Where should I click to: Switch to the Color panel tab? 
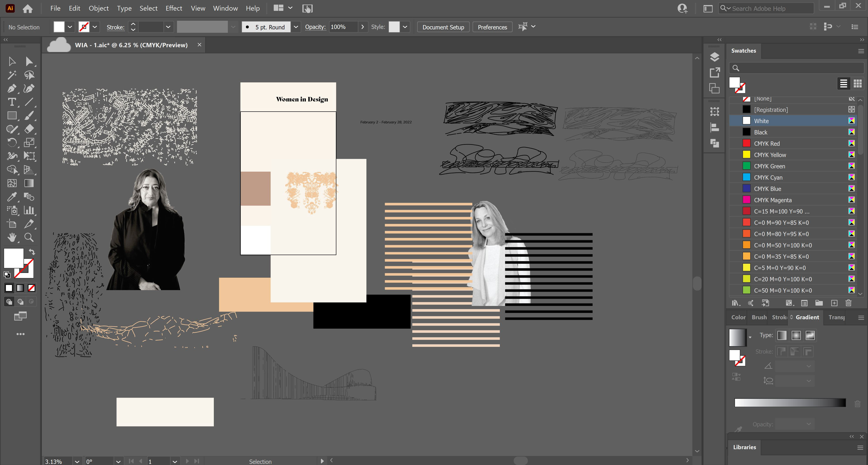pos(738,317)
